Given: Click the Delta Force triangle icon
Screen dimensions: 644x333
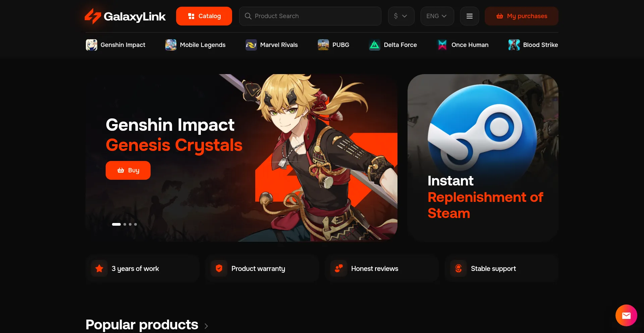Looking at the screenshot, I should (375, 45).
